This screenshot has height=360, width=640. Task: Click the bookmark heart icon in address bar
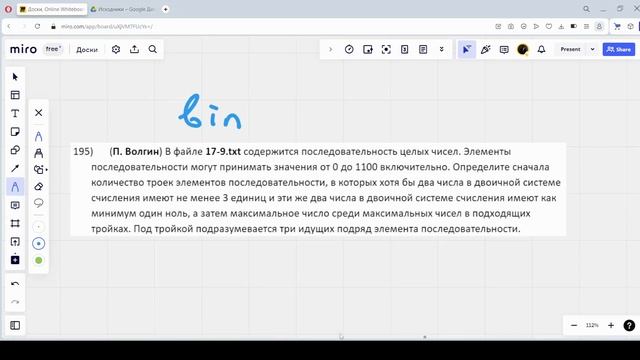[x=549, y=27]
